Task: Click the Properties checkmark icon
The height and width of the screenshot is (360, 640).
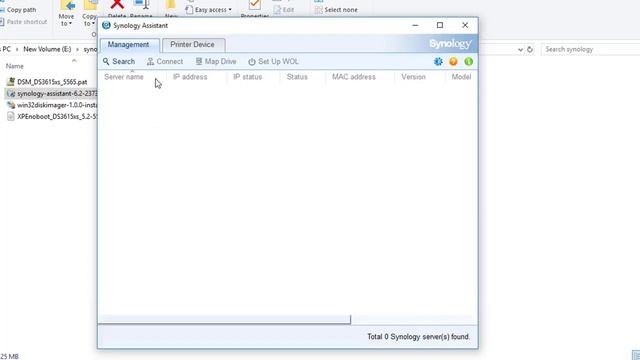Action: point(255,5)
